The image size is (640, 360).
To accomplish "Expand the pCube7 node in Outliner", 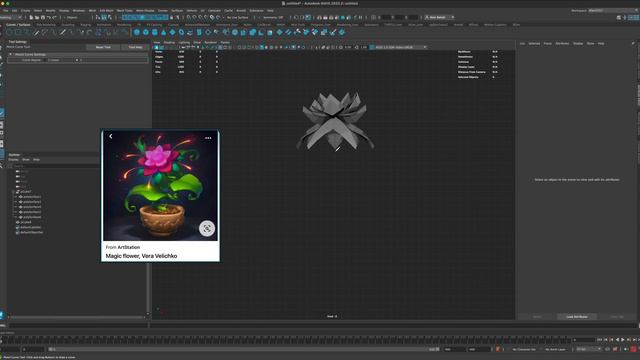I will pyautogui.click(x=13, y=191).
